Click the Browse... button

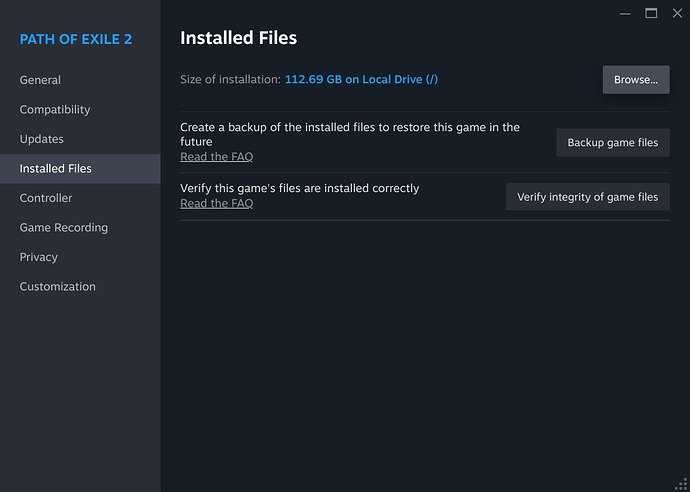[635, 79]
